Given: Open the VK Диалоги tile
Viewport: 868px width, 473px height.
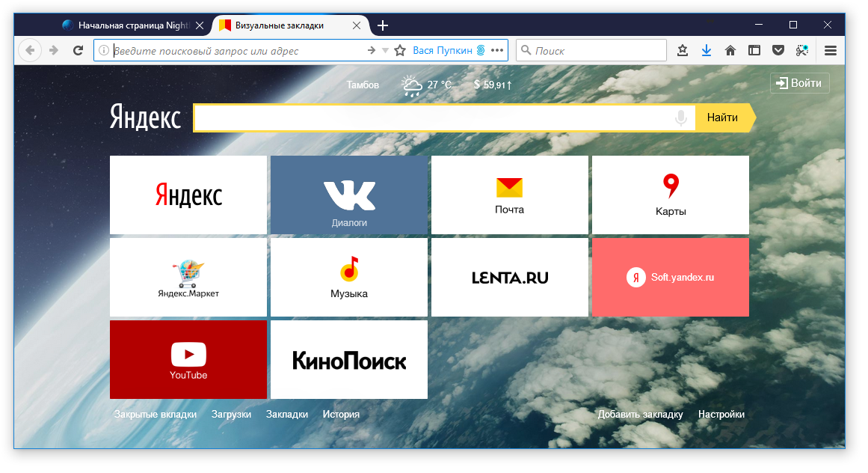Looking at the screenshot, I should (x=349, y=195).
